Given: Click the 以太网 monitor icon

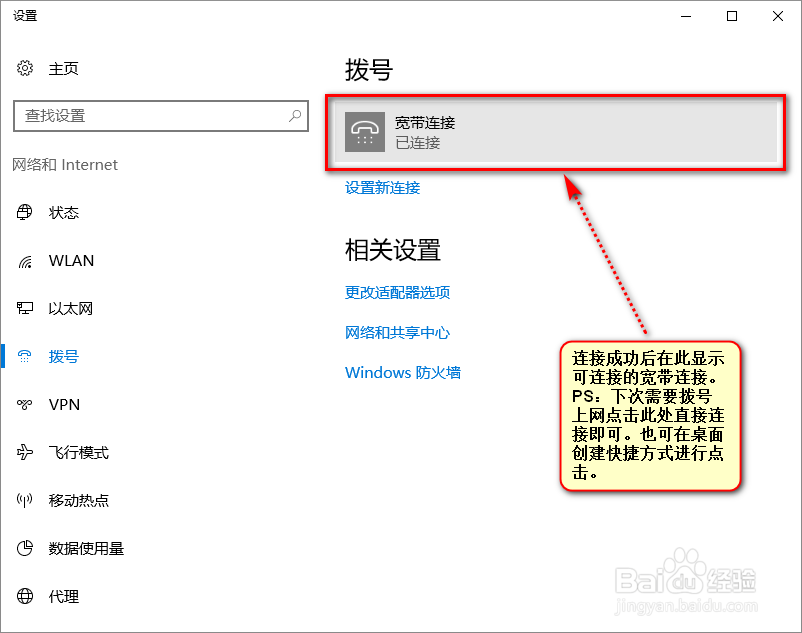Looking at the screenshot, I should point(25,308).
